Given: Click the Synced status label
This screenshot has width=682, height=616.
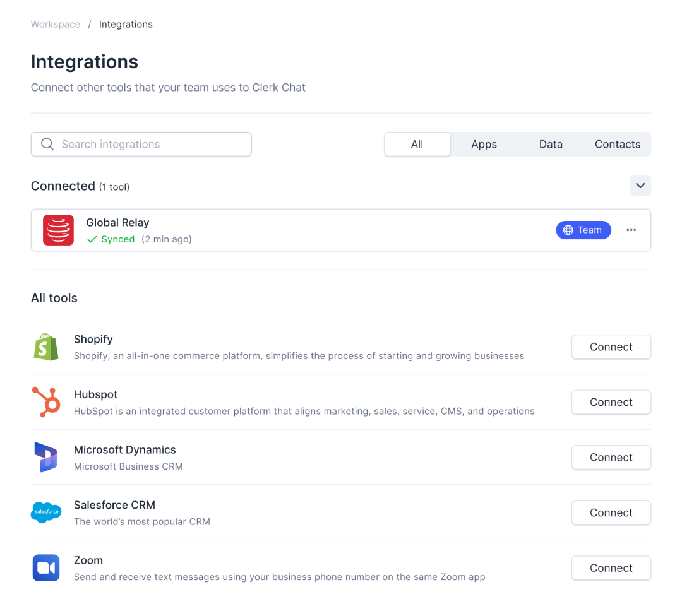Looking at the screenshot, I should [x=118, y=239].
